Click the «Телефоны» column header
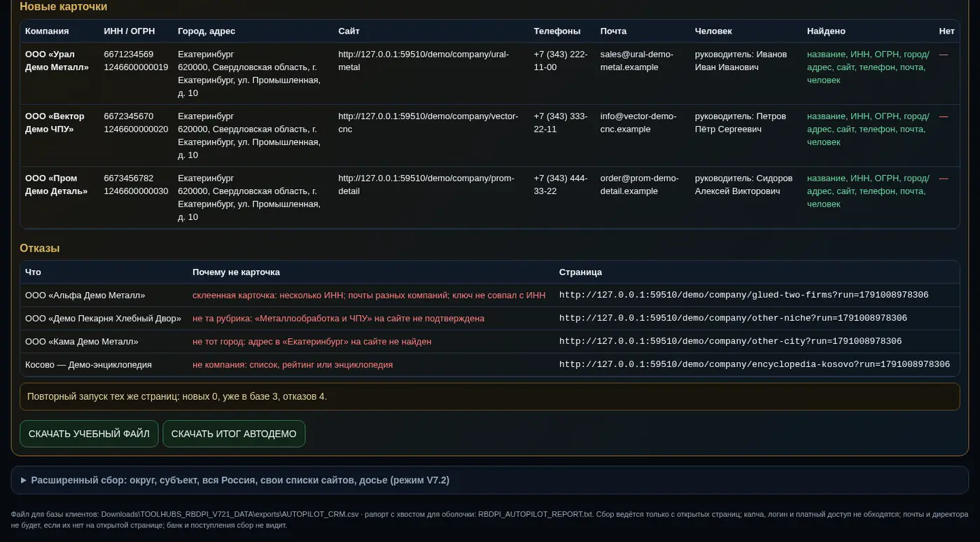This screenshot has width=980, height=542. click(557, 31)
